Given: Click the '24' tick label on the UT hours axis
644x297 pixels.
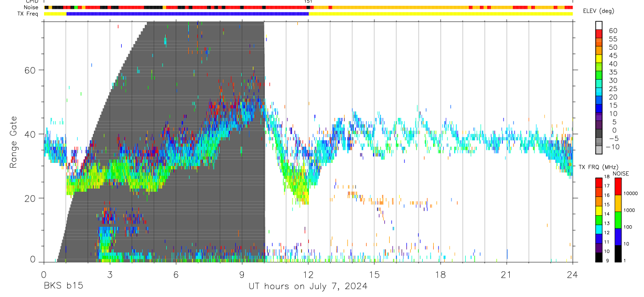Looking at the screenshot, I should coord(573,275).
